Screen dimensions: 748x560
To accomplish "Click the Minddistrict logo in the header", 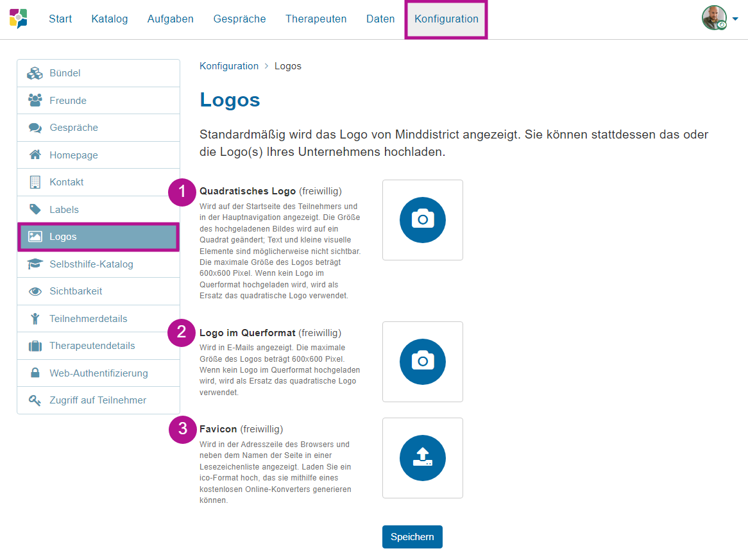I will click(19, 19).
